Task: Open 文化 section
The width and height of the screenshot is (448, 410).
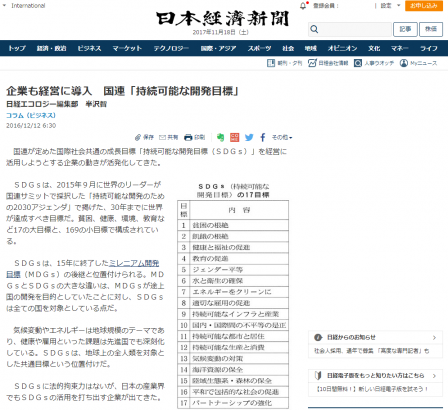Action: tap(374, 48)
